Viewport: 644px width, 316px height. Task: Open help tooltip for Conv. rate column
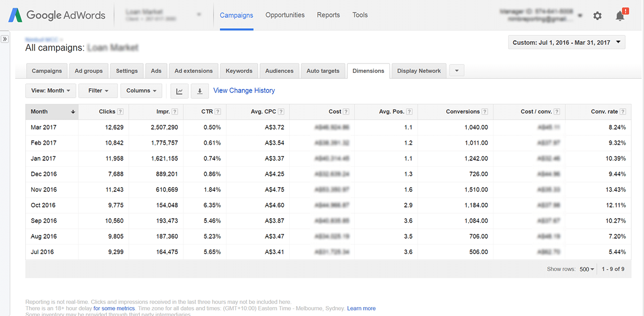click(x=623, y=112)
